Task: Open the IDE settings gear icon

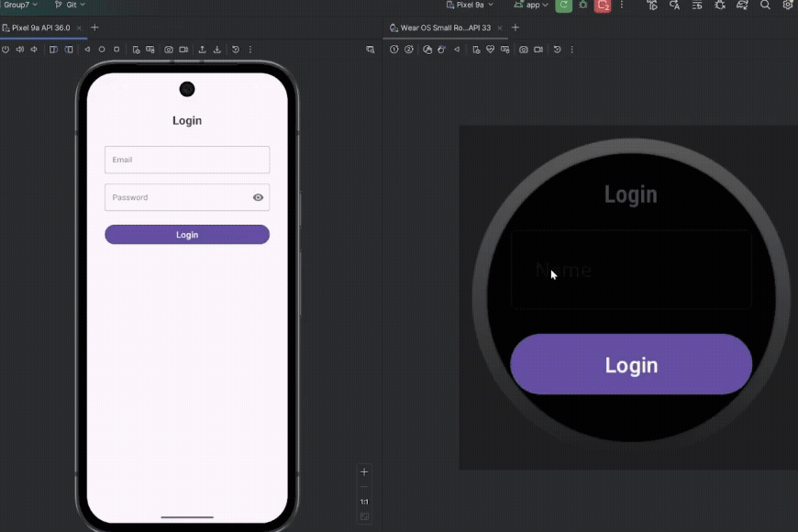Action: 787,6
